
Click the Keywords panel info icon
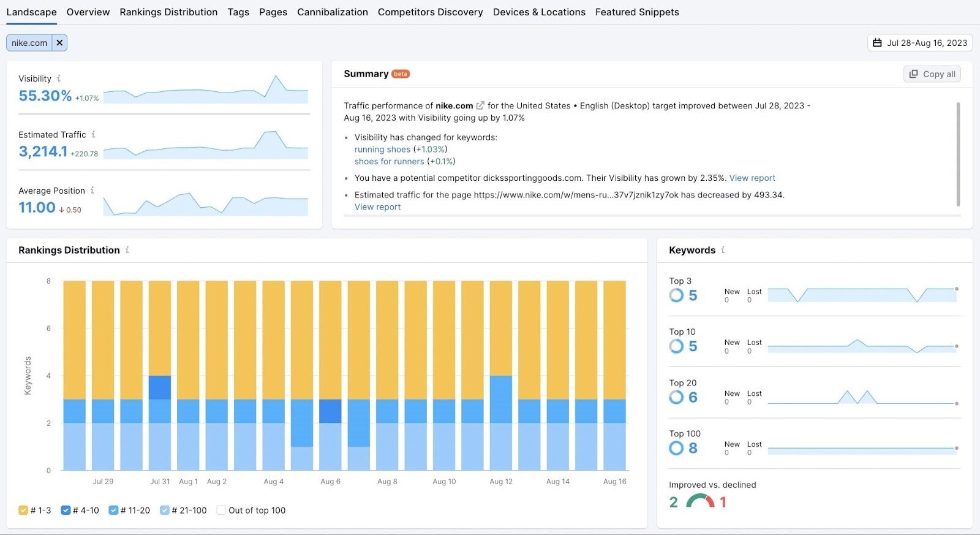coord(723,250)
